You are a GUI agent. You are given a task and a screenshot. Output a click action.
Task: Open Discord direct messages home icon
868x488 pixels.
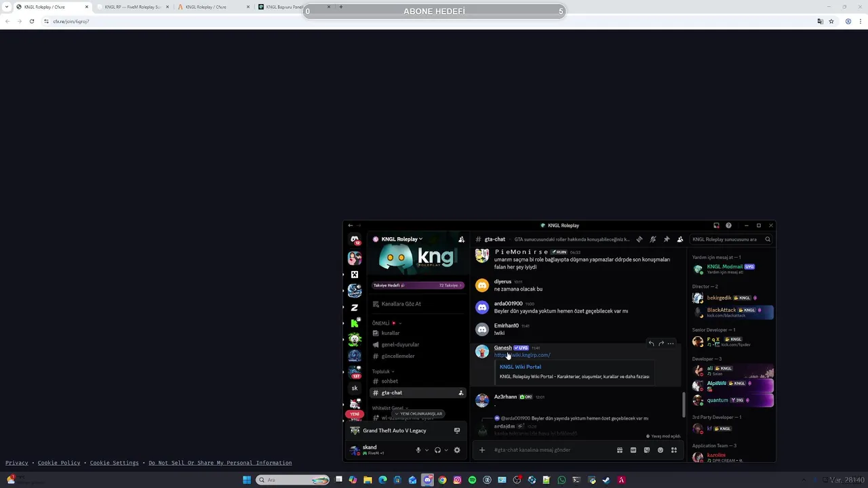355,239
